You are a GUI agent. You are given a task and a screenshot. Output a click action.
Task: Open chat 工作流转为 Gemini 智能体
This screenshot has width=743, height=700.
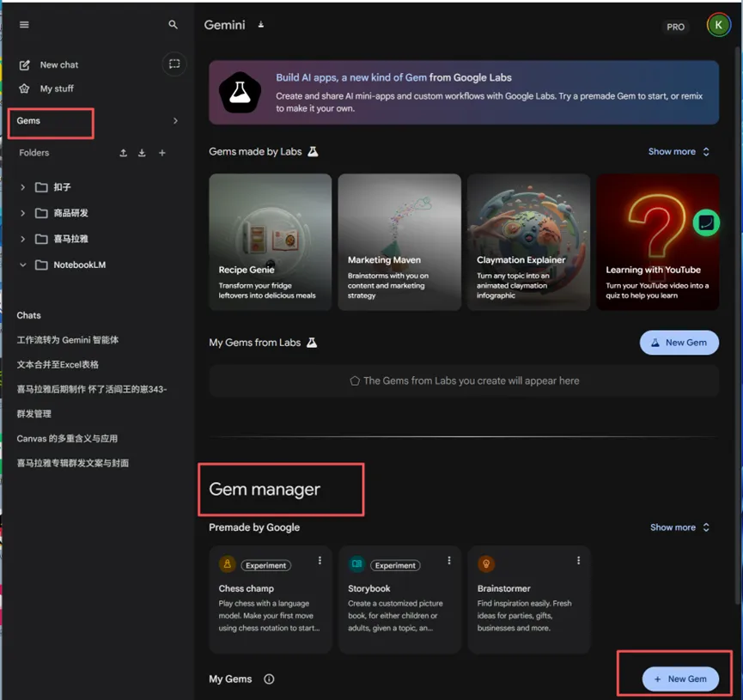coord(68,340)
